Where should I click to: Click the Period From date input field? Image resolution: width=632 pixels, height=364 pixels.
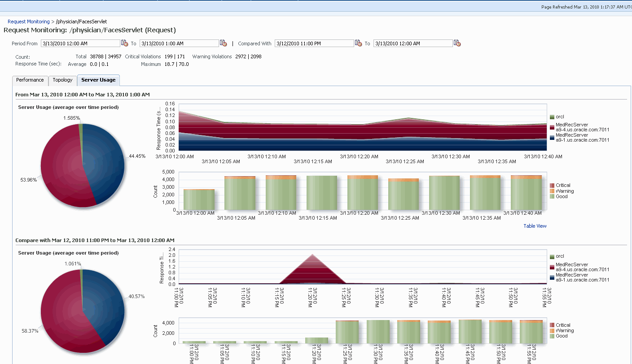[80, 43]
